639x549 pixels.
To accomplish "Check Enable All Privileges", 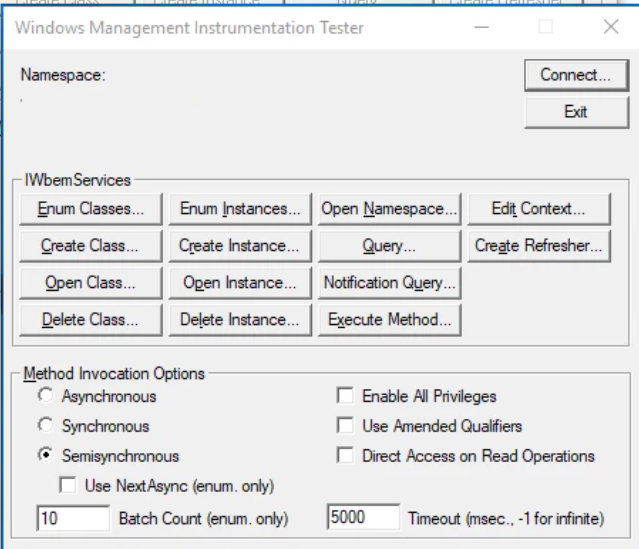I will [345, 396].
